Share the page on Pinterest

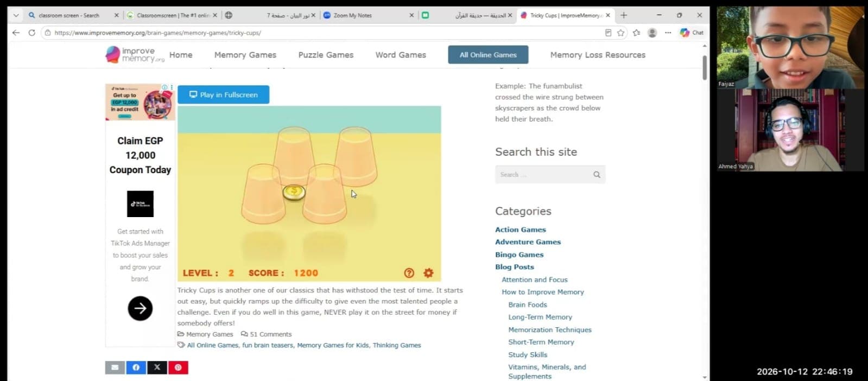click(x=178, y=367)
